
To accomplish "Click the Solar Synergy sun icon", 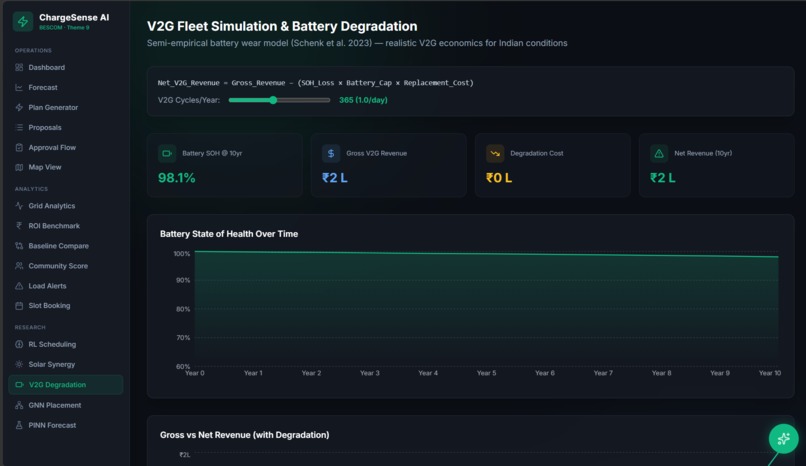I will coord(19,364).
